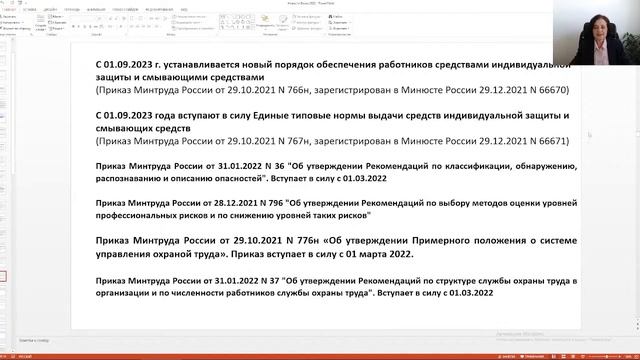Activate Формат по образцу (Format Painter)
The height and width of the screenshot is (360, 640).
click(16, 28)
